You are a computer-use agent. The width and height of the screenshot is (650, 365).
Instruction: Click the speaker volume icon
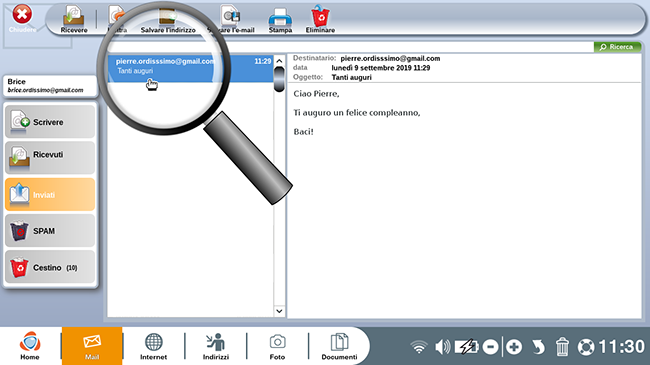point(443,347)
